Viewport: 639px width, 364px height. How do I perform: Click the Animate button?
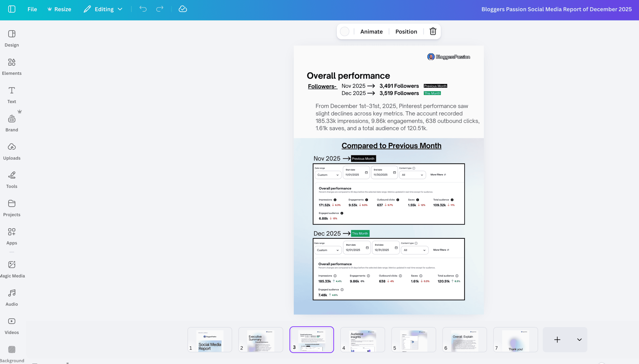pyautogui.click(x=371, y=31)
